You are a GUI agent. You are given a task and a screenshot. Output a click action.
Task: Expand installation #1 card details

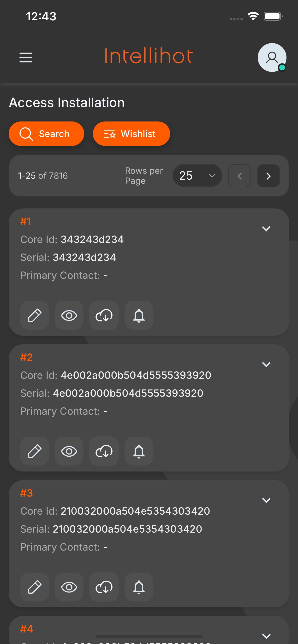coord(266,229)
